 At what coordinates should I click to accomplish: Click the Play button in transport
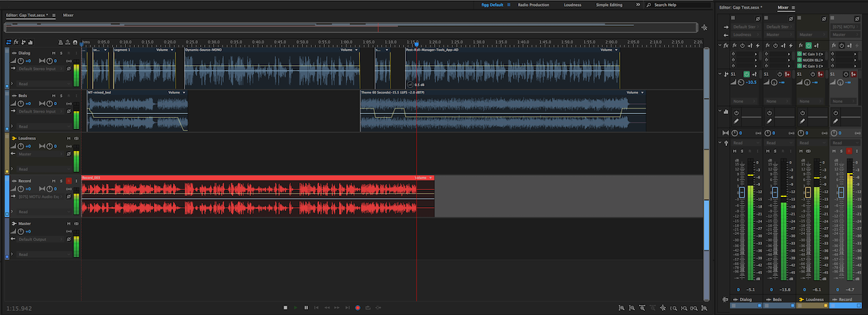pos(296,308)
